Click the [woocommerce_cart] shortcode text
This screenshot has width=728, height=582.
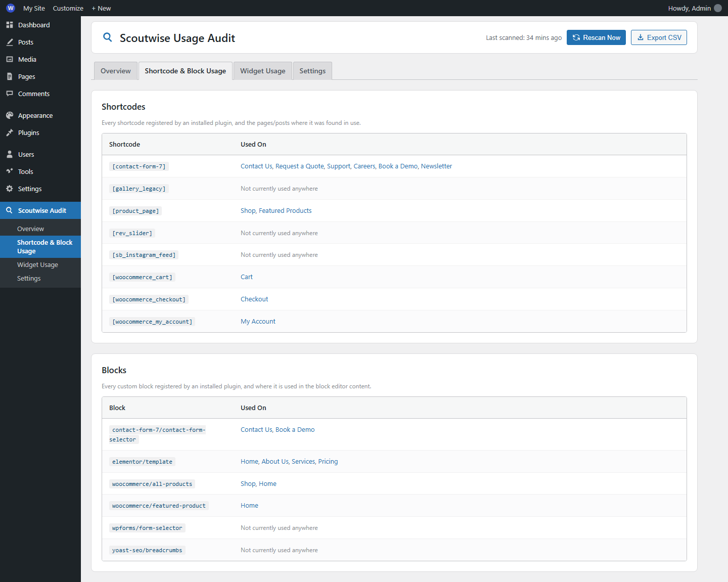[x=142, y=277]
